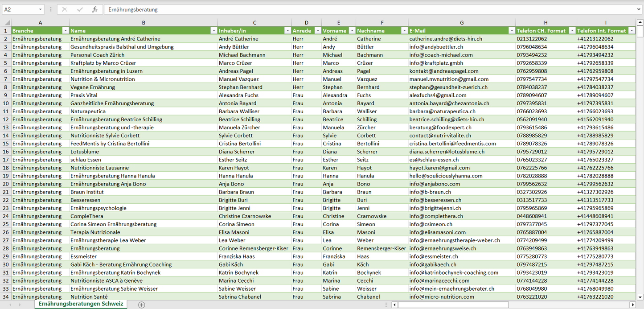Viewport: 644px width, 309px height.
Task: Select column G header
Action: 461,22
